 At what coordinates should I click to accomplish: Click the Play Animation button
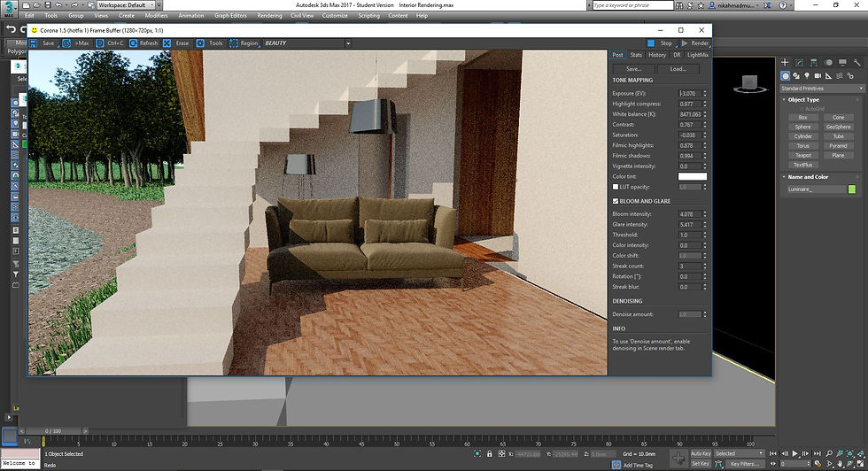795,454
